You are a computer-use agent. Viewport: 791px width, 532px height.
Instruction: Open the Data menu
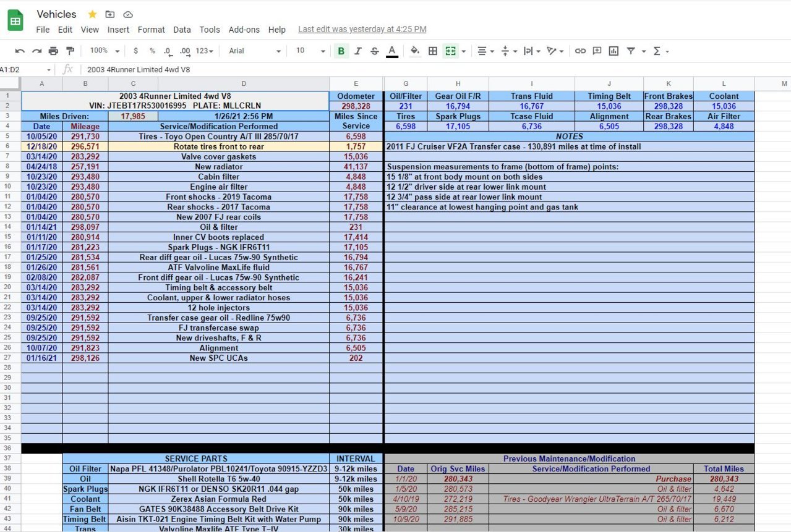(x=182, y=30)
